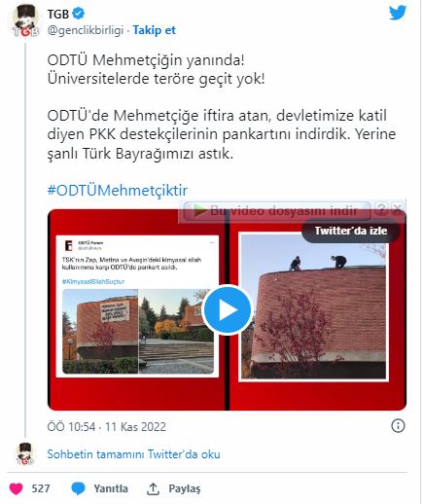Viewport: 423px width, 504px height.
Task: Open the @genclikbirligi handle
Action: click(x=86, y=30)
